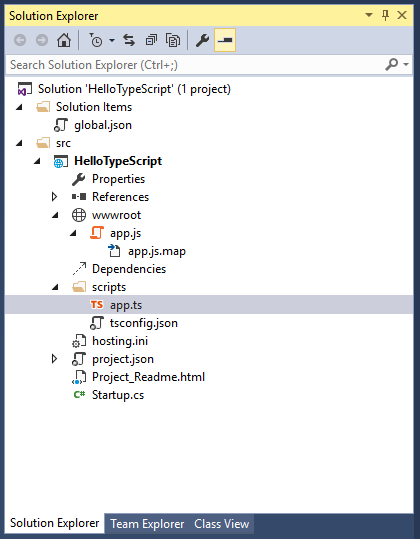420x539 pixels.
Task: Click the Pending Changes Filter clock icon
Action: tap(96, 40)
